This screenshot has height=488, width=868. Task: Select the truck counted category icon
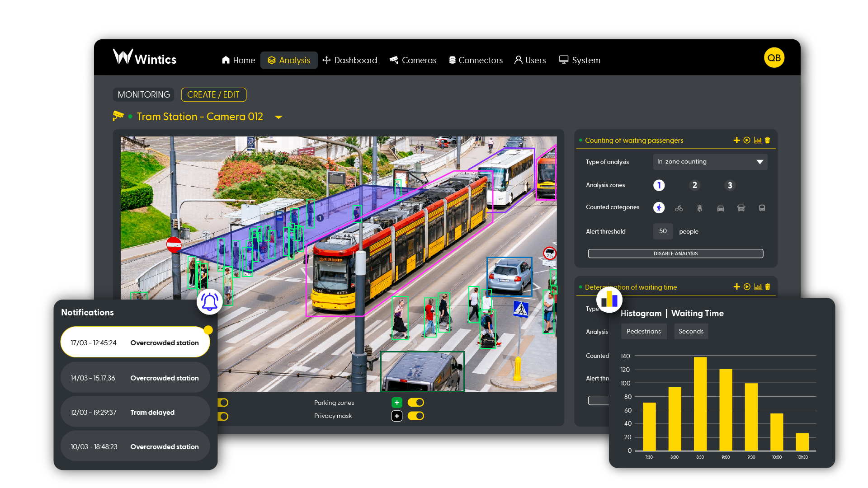(741, 208)
